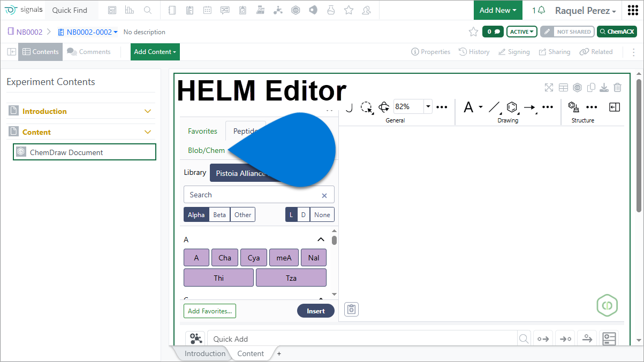The image size is (644, 362).
Task: Expand the Introduction section chevron
Action: tap(148, 111)
